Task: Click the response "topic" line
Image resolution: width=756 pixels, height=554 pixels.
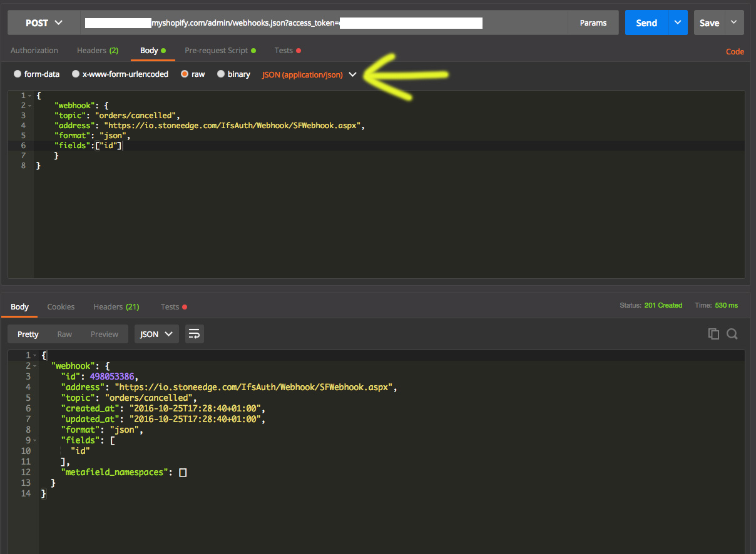Action: (x=129, y=398)
